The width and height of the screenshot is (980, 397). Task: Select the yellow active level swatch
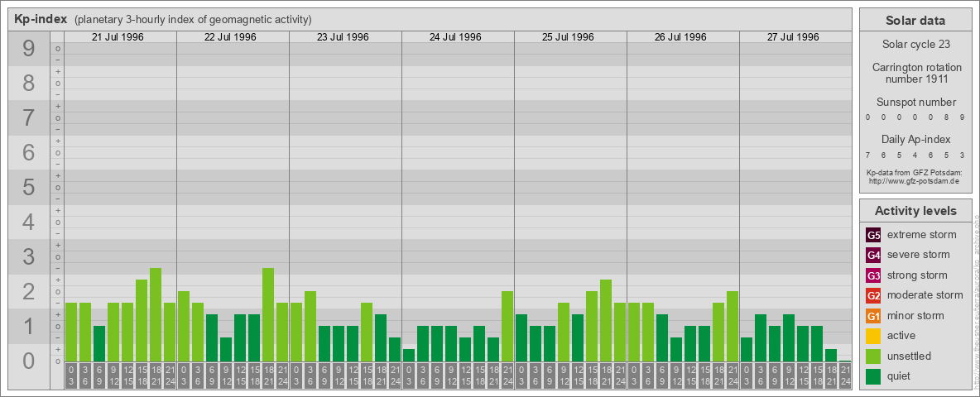(874, 336)
